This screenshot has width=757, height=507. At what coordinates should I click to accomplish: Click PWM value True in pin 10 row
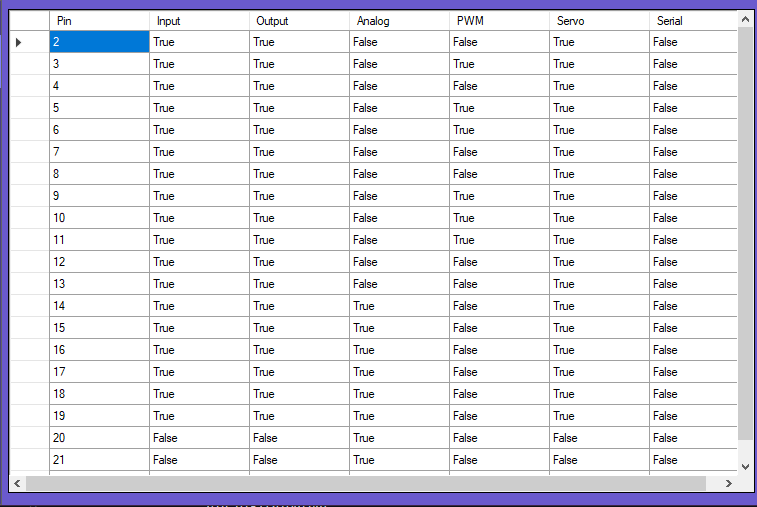pos(499,218)
